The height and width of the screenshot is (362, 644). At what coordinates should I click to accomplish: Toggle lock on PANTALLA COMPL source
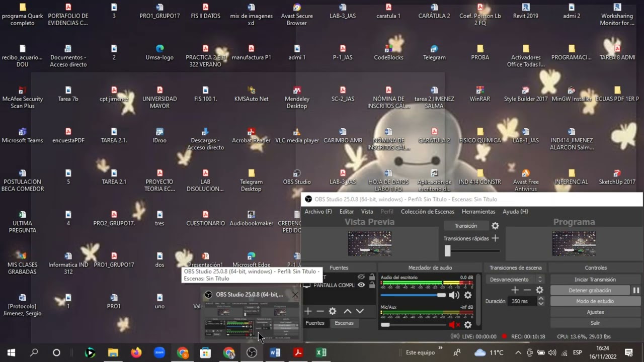[372, 285]
